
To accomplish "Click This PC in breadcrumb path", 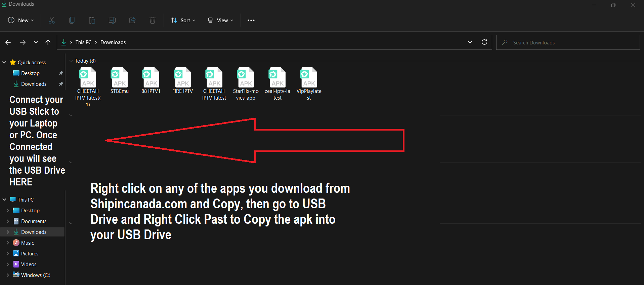I will point(83,42).
